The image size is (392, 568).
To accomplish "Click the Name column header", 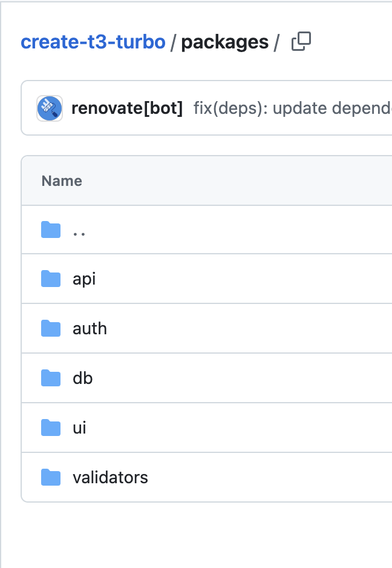I will pos(62,181).
